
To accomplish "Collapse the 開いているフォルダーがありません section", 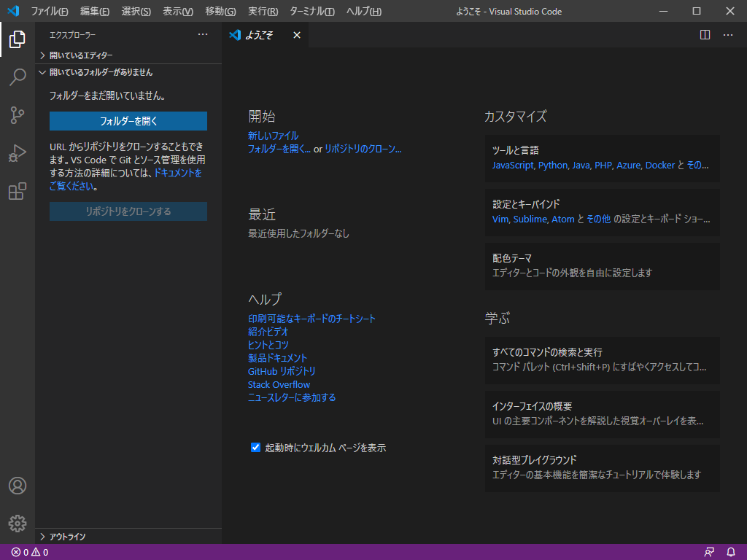I will [128, 72].
